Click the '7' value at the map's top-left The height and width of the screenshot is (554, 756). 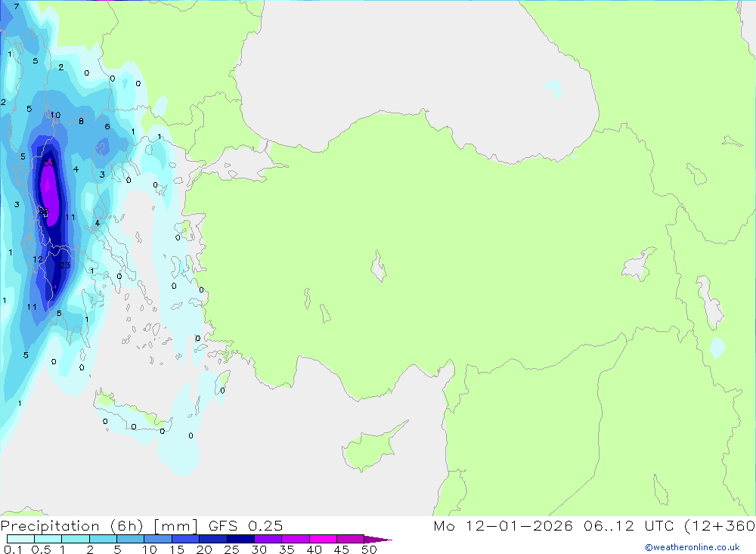pos(17,7)
